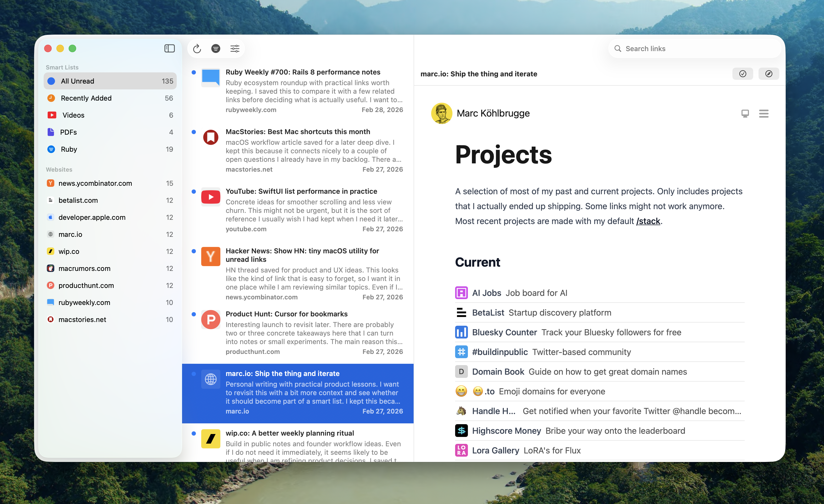Viewport: 824px width, 504px height.
Task: Click the Hacker News Y thumbnail icon
Action: point(211,257)
